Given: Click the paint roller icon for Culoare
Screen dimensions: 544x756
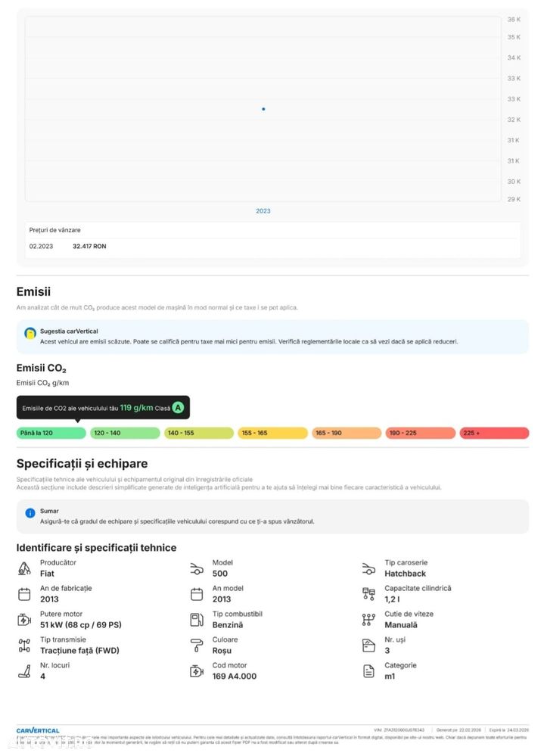Looking at the screenshot, I should click(x=197, y=646).
